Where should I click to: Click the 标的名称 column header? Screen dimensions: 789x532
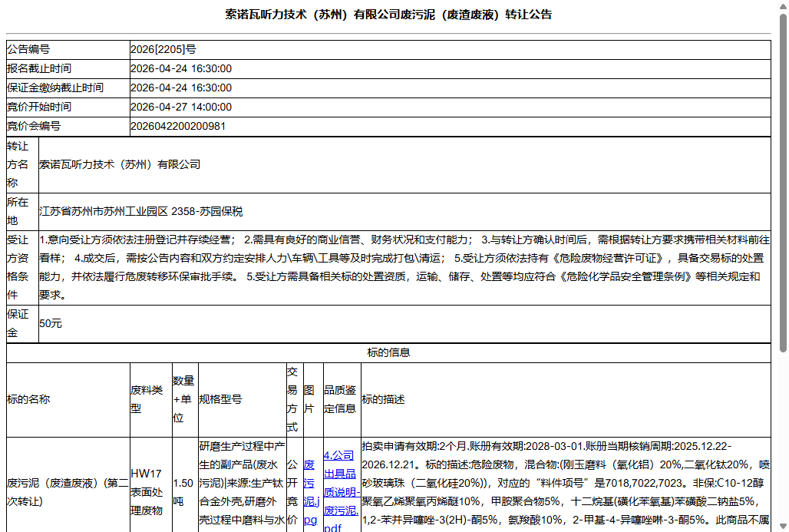pos(68,400)
